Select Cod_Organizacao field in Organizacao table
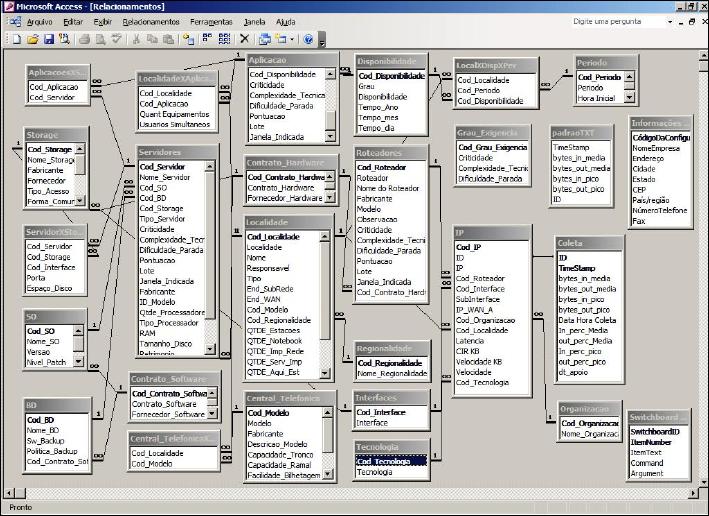Viewport: 709px width, 516px height. pos(589,423)
